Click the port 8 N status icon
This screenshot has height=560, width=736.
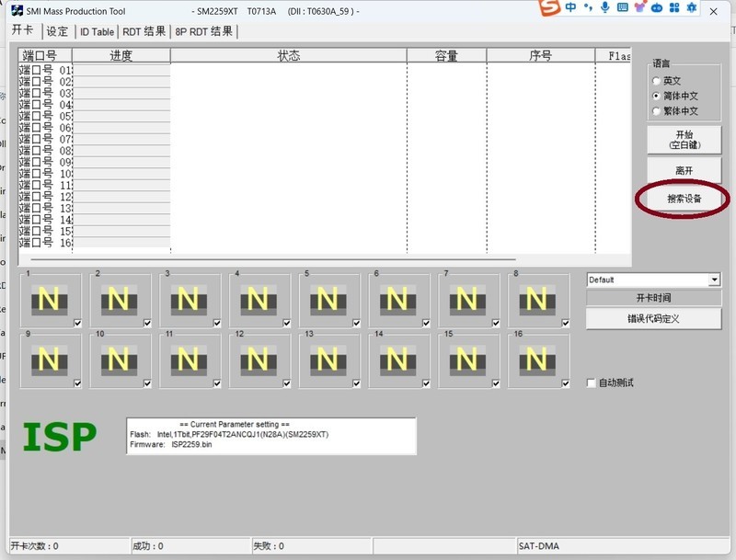pyautogui.click(x=537, y=300)
